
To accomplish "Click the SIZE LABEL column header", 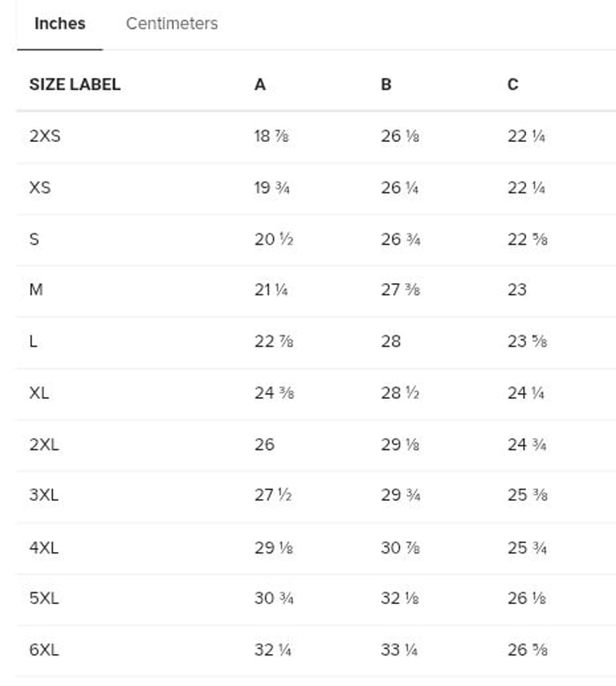I will pyautogui.click(x=75, y=84).
